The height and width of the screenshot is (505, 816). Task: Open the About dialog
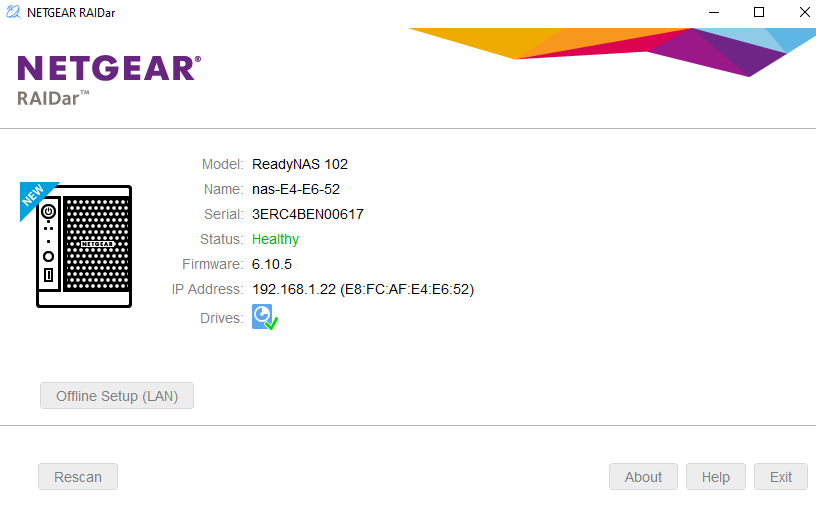[643, 477]
